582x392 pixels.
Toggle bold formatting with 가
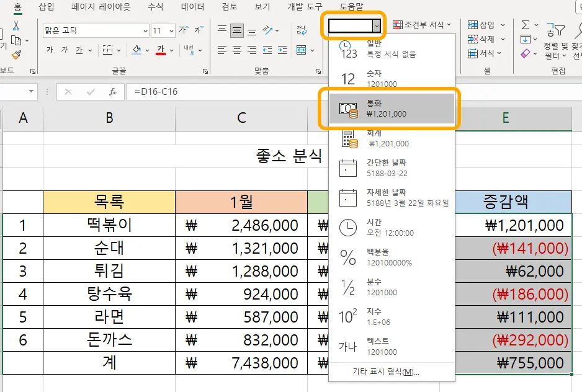(x=51, y=50)
